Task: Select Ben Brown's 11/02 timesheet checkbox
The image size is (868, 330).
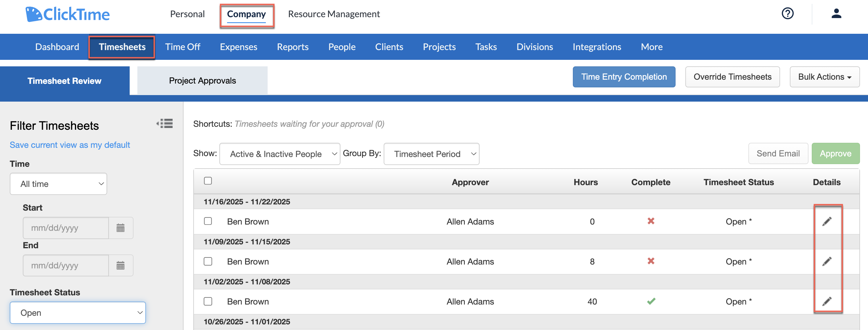Action: 208,301
